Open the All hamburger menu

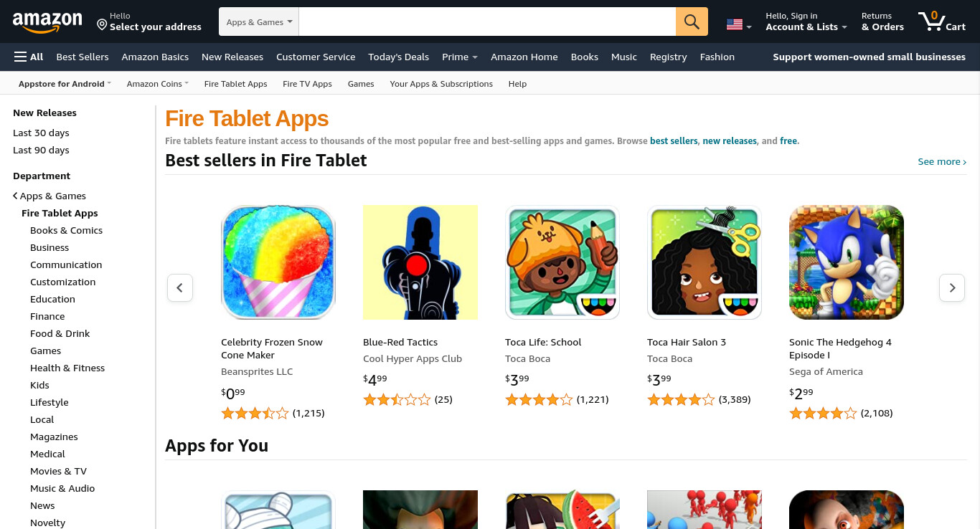[x=29, y=57]
